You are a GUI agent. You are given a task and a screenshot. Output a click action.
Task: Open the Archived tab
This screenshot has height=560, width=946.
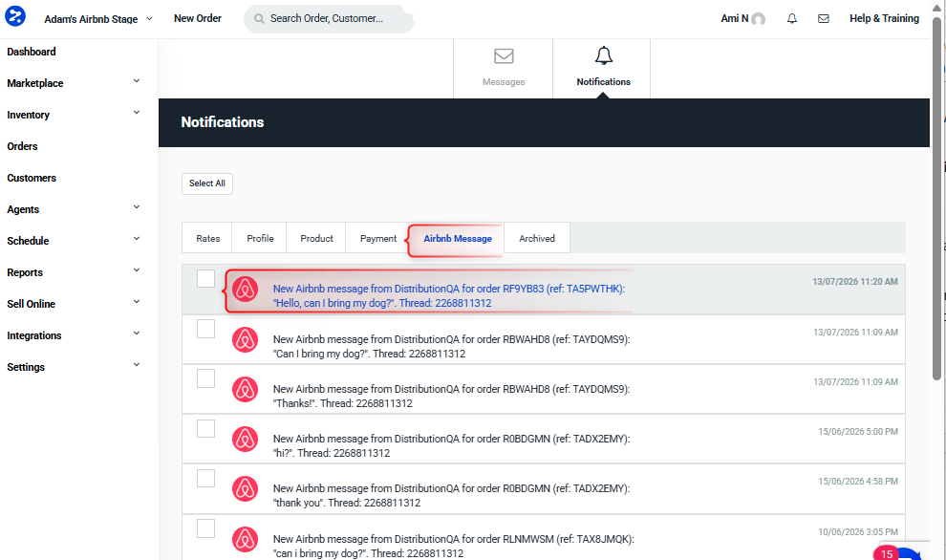(537, 238)
